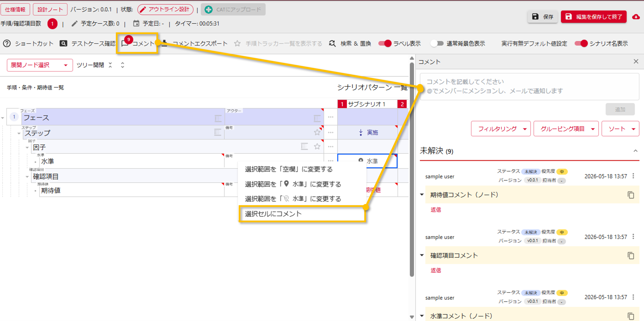
Task: Collapse the 因子 tree node
Action: (x=27, y=147)
